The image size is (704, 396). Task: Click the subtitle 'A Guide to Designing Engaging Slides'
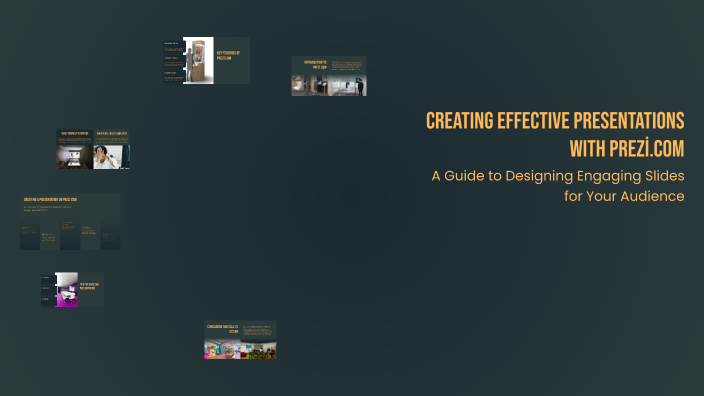(x=558, y=176)
